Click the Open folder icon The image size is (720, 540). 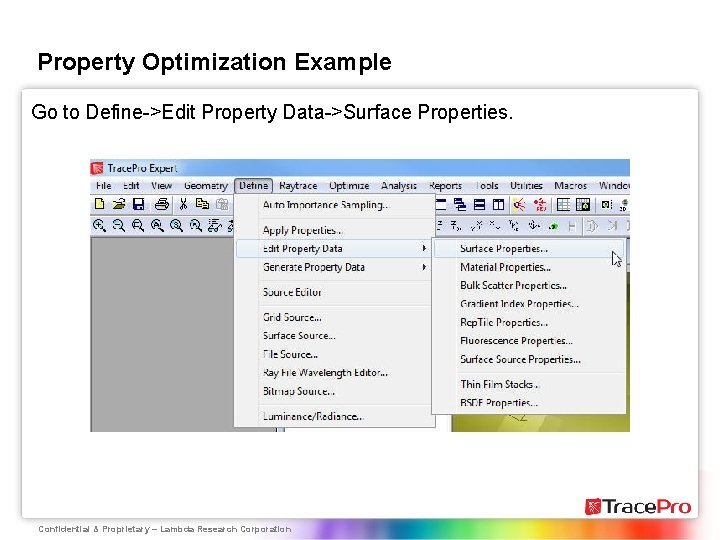[119, 204]
